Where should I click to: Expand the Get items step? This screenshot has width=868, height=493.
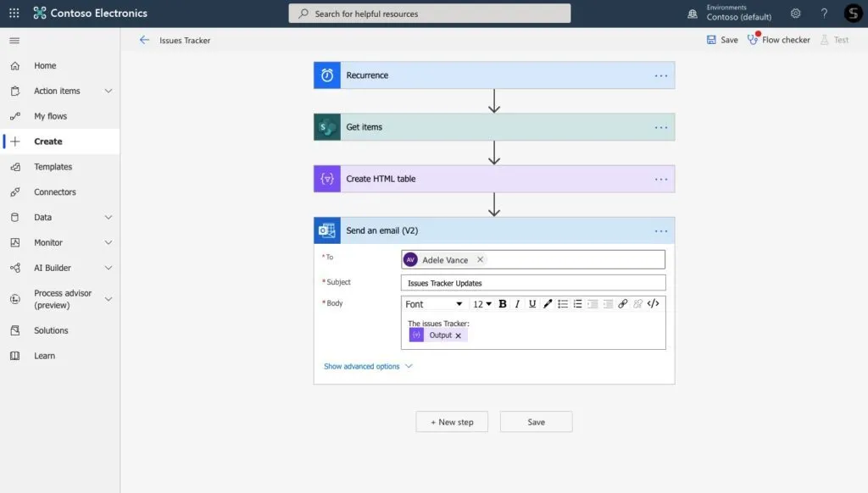click(x=494, y=127)
